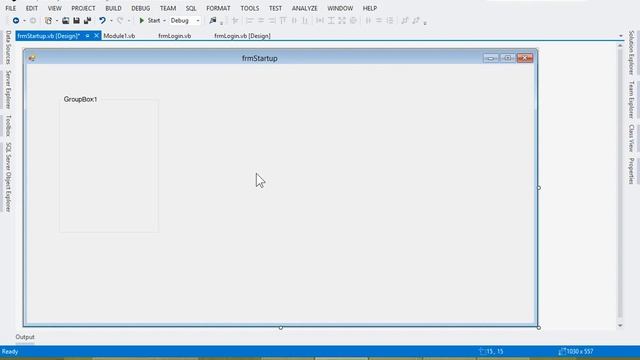Image resolution: width=640 pixels, height=360 pixels.
Task: Click the Navigate Backward arrow icon
Action: coord(16,20)
